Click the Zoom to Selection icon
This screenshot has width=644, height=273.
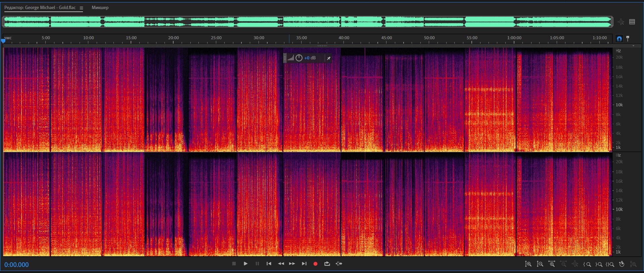610,264
